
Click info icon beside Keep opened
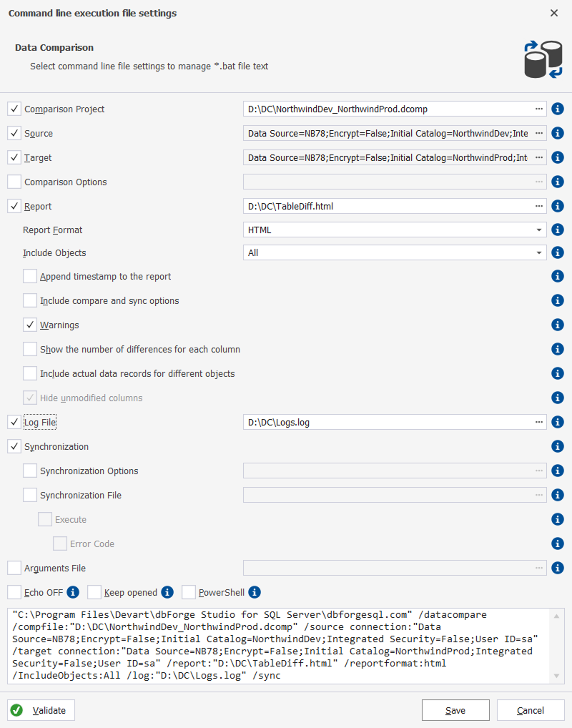165,592
